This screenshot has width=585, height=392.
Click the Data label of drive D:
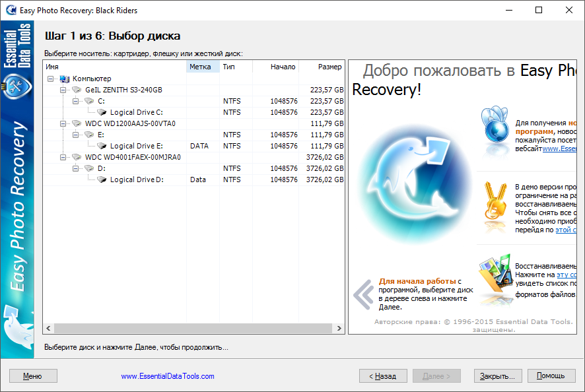point(197,180)
